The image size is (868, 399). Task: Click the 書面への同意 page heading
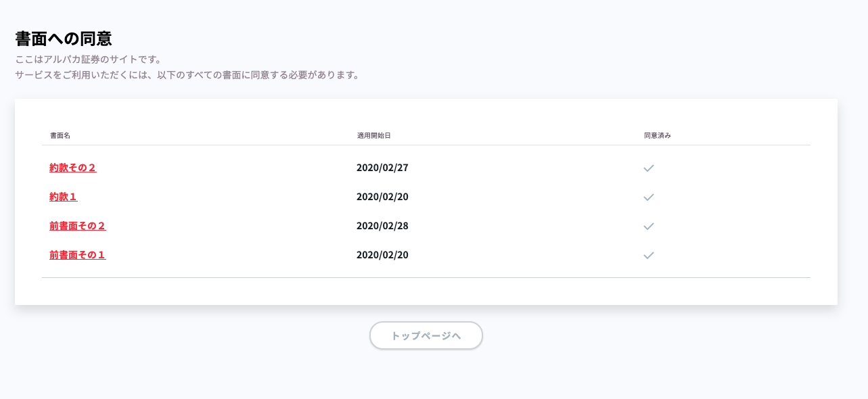(x=64, y=39)
